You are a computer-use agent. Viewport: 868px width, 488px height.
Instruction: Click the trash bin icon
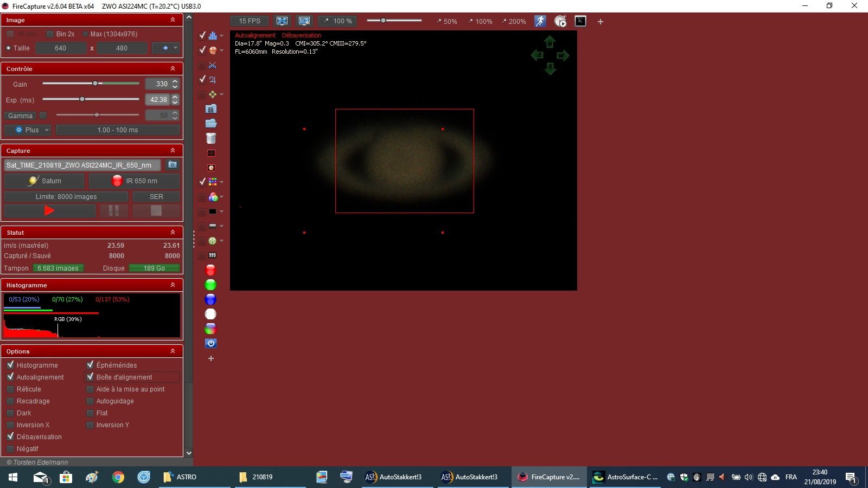click(211, 138)
